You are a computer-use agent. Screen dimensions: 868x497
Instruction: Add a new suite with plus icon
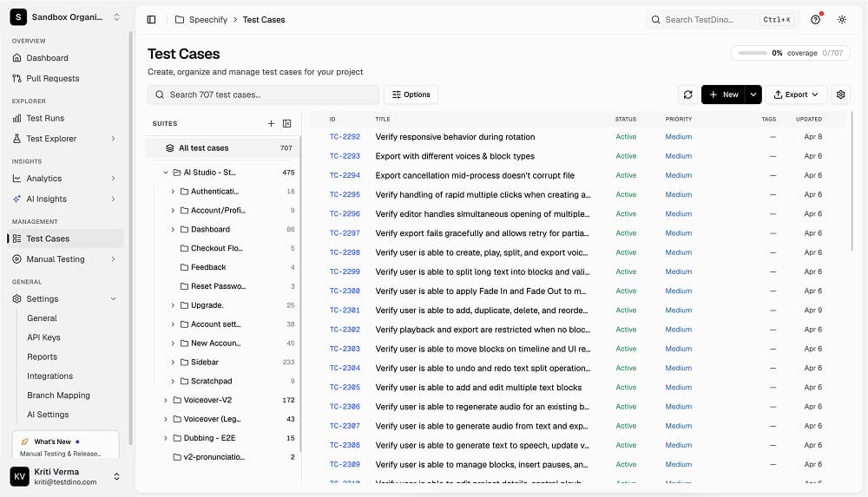pos(271,123)
